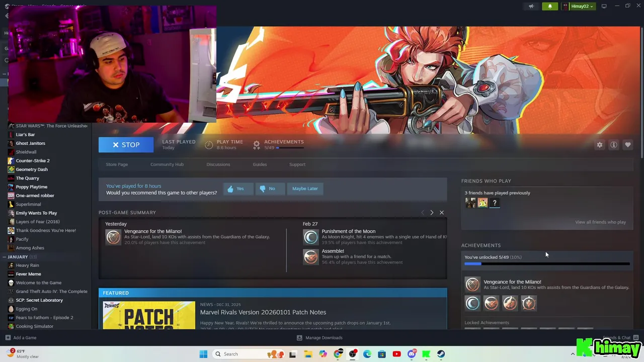This screenshot has height=362, width=644.
Task: Select Maybe Later for recommendation
Action: [x=305, y=189]
